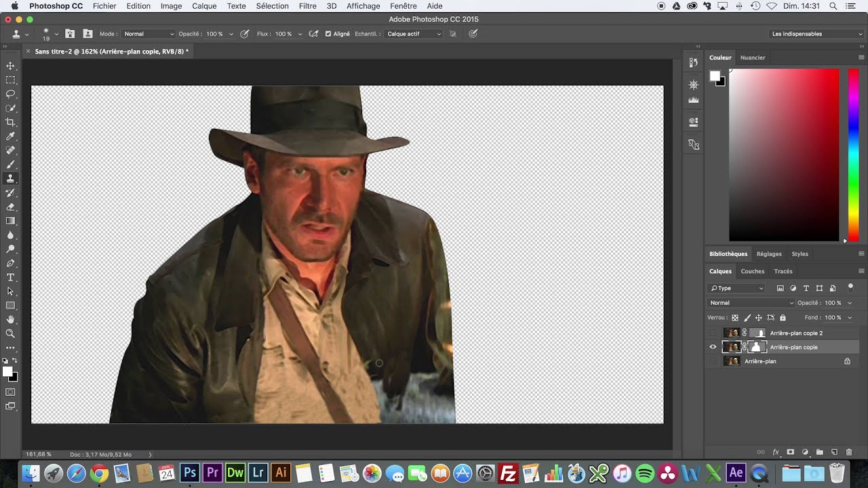
Task: Add a layer mask to the layer
Action: click(791, 452)
